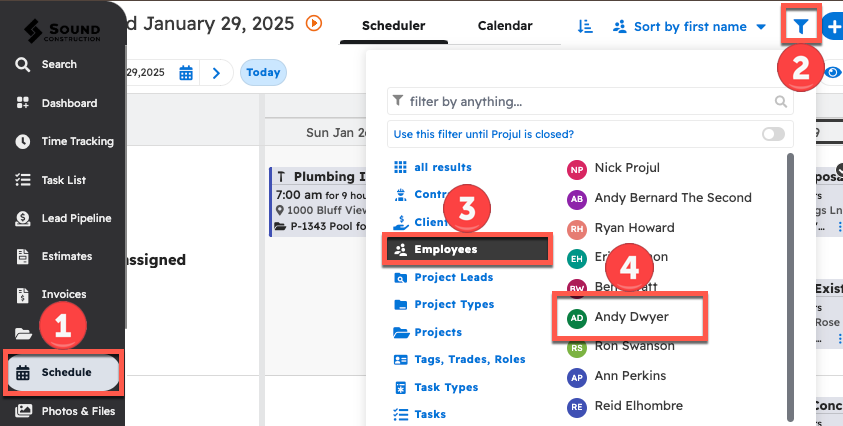Open the calendar date picker icon
Screen dimensions: 843x426
coord(186,72)
